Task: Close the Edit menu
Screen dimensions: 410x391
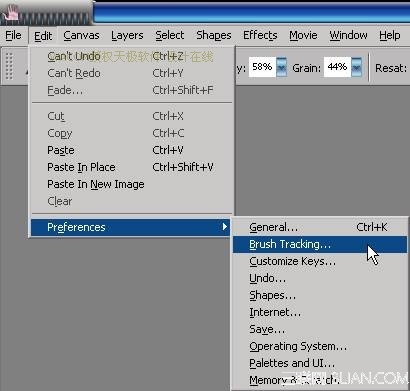Action: [x=43, y=35]
